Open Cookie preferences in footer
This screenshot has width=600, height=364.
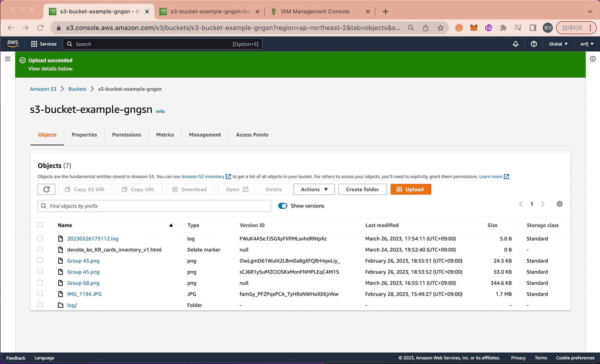coord(576,358)
